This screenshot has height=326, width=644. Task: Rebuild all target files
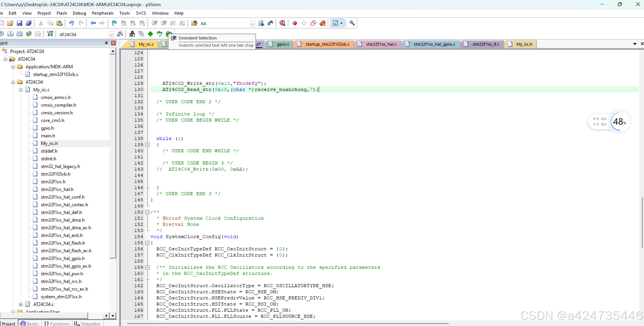click(x=20, y=33)
